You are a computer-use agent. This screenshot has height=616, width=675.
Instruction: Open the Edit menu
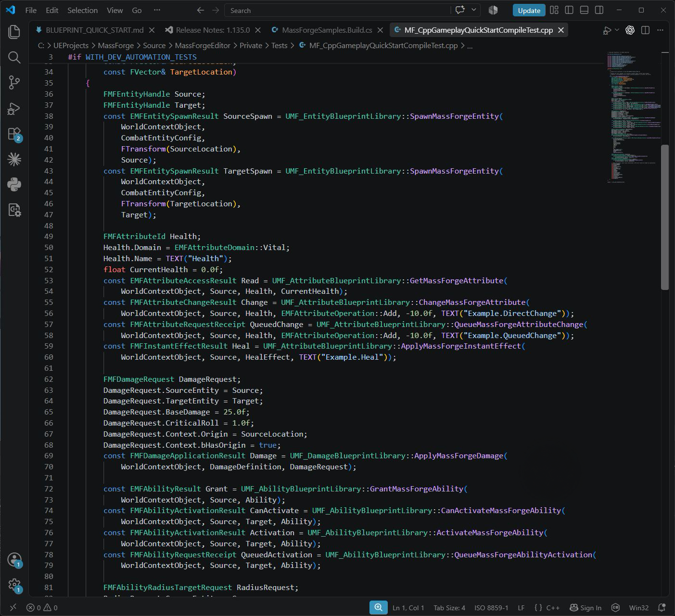click(52, 10)
